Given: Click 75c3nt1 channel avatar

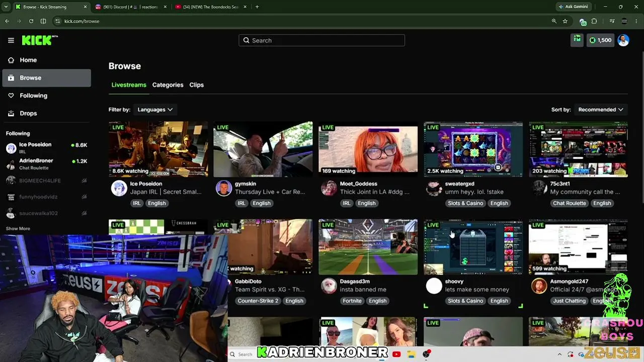Looking at the screenshot, I should point(539,188).
